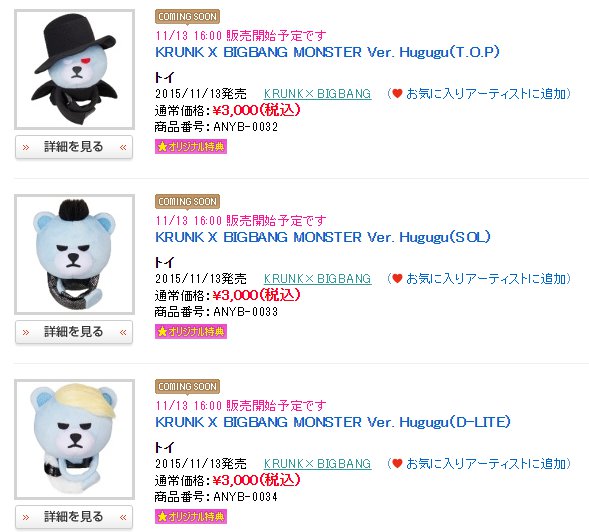View details button under SOL bear
The width and height of the screenshot is (589, 532).
tap(74, 332)
